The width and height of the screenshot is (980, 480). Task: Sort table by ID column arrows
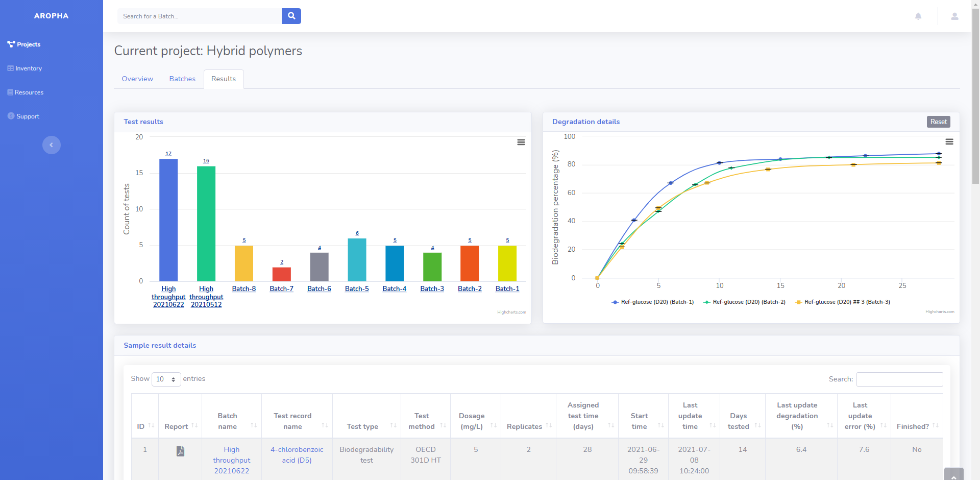[x=151, y=425]
